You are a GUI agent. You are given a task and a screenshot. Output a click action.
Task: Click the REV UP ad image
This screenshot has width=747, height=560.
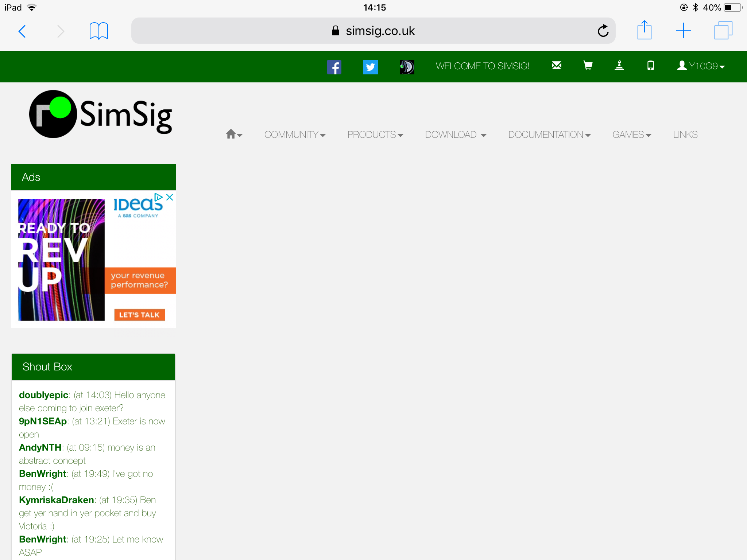[61, 260]
